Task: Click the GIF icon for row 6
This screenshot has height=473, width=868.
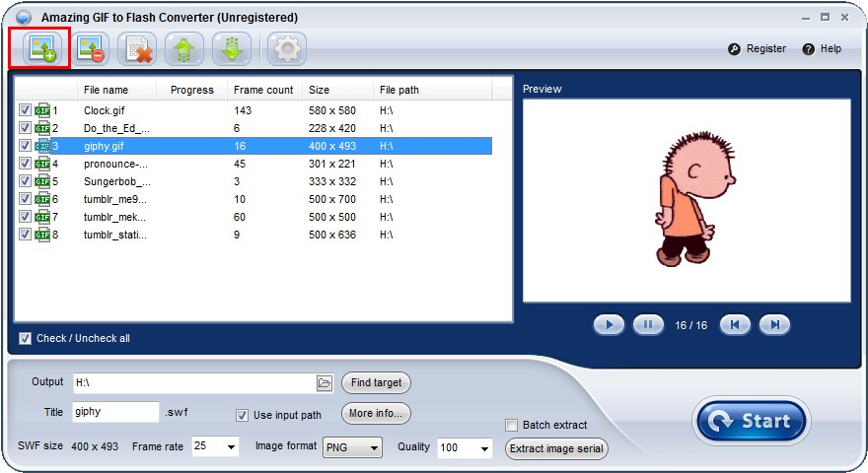Action: (42, 199)
